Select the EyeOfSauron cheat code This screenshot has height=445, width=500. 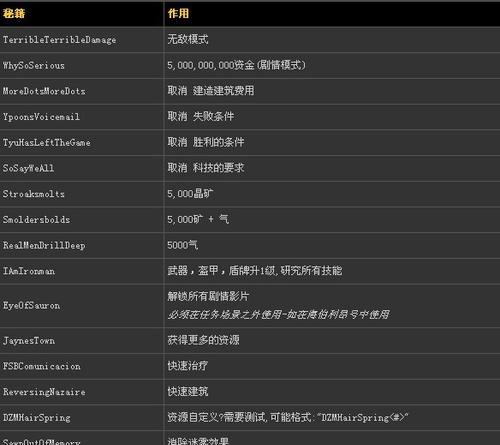31,305
